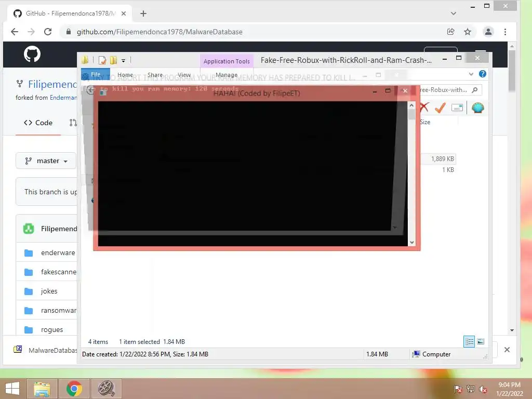
Task: Click the network icon in system tray
Action: pyautogui.click(x=471, y=389)
